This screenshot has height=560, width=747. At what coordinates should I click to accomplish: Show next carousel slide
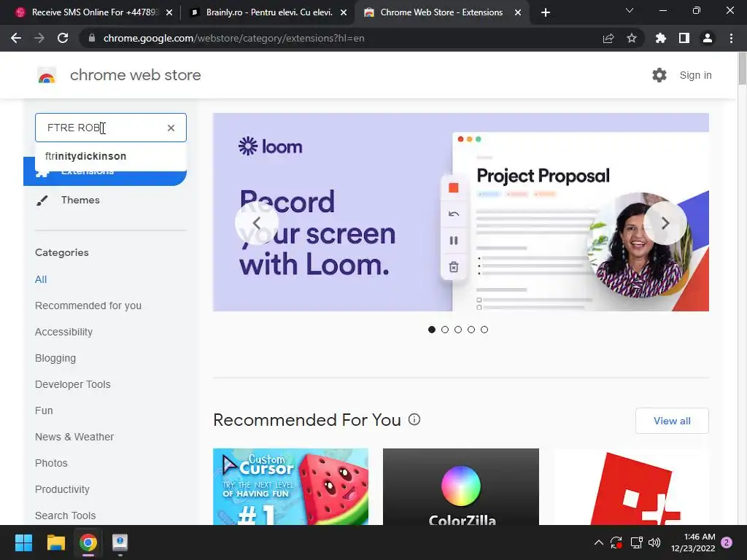pos(665,223)
